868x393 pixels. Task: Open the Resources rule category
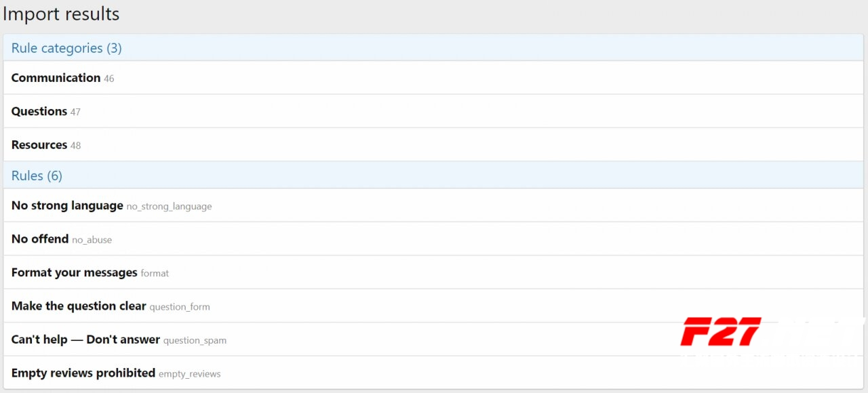tap(39, 145)
